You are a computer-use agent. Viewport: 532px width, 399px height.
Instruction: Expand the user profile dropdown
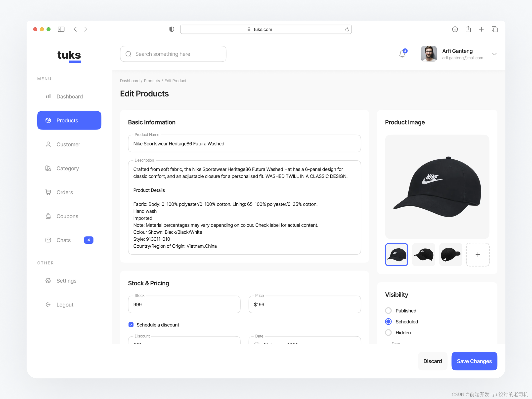click(x=494, y=54)
